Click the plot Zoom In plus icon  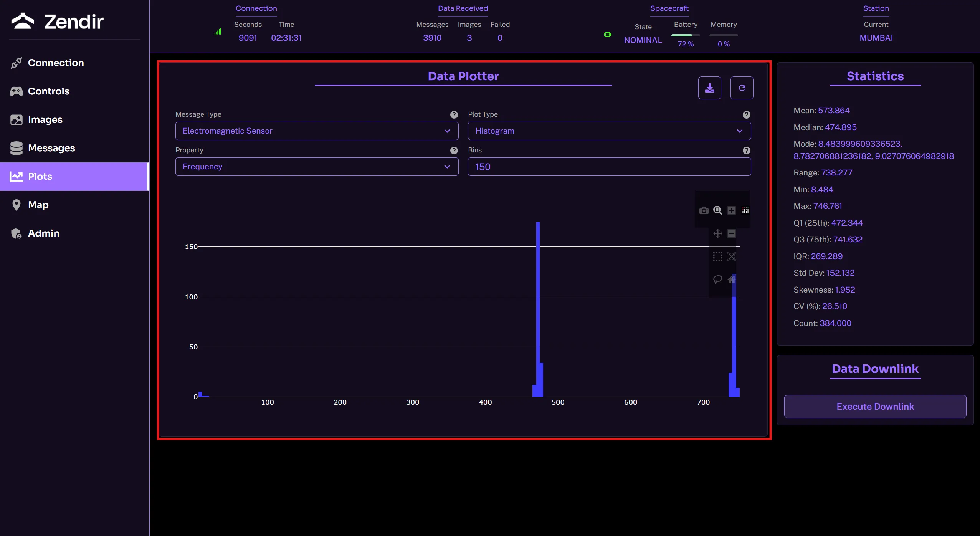tap(732, 210)
